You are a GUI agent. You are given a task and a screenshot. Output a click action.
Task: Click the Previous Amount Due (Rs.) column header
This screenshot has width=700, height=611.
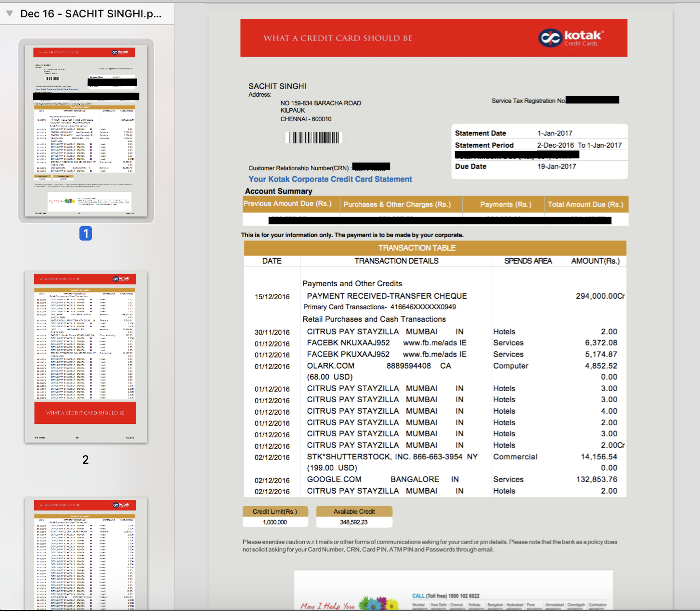click(x=287, y=204)
